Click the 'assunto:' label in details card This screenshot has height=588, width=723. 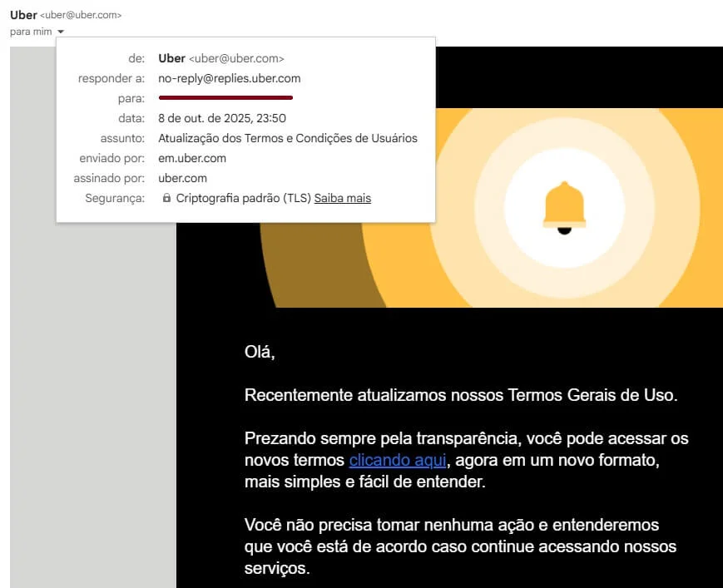point(125,138)
